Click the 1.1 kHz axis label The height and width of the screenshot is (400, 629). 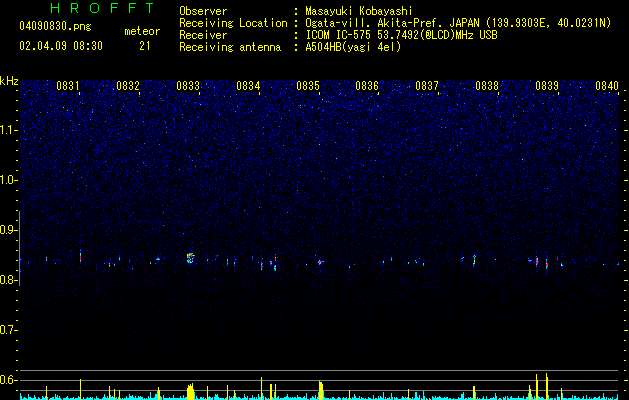(8, 130)
